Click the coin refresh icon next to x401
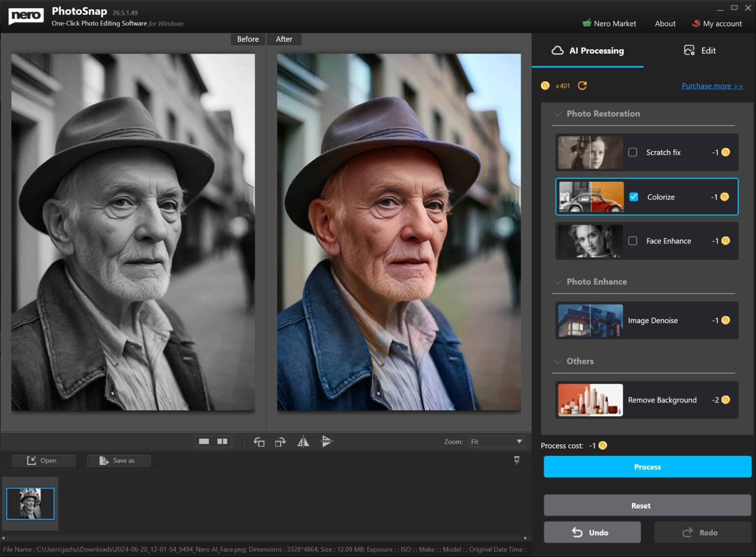 [582, 85]
